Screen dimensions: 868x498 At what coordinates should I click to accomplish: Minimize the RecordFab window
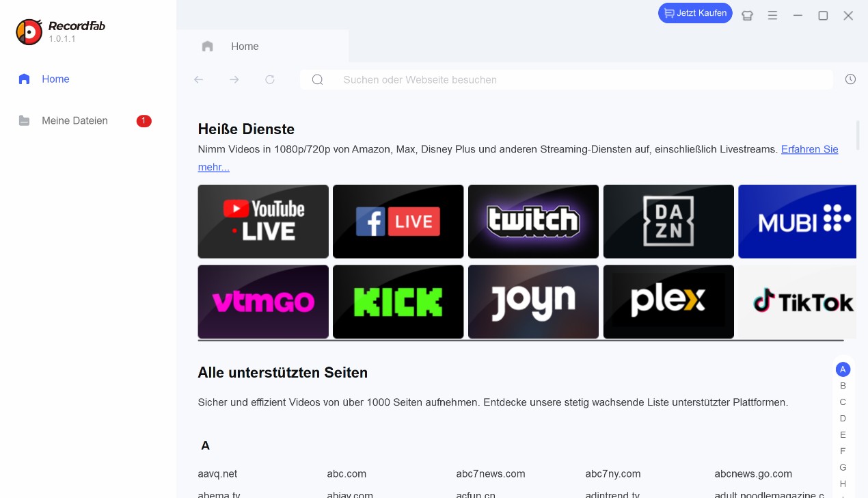point(798,16)
